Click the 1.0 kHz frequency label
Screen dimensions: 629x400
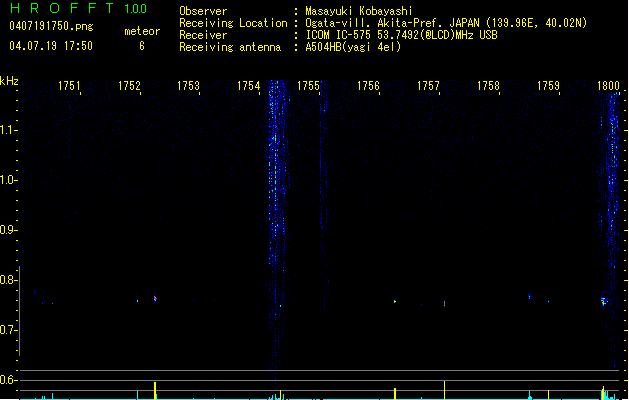tap(7, 180)
